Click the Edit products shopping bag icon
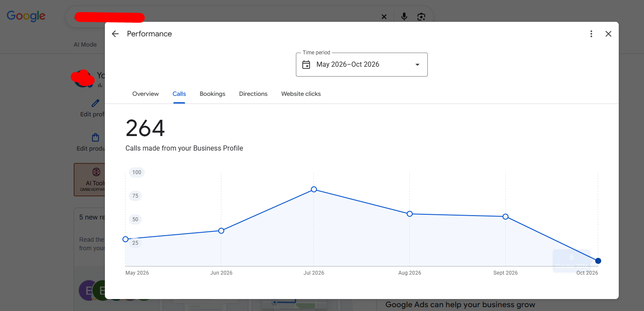The height and width of the screenshot is (311, 644). click(x=95, y=137)
